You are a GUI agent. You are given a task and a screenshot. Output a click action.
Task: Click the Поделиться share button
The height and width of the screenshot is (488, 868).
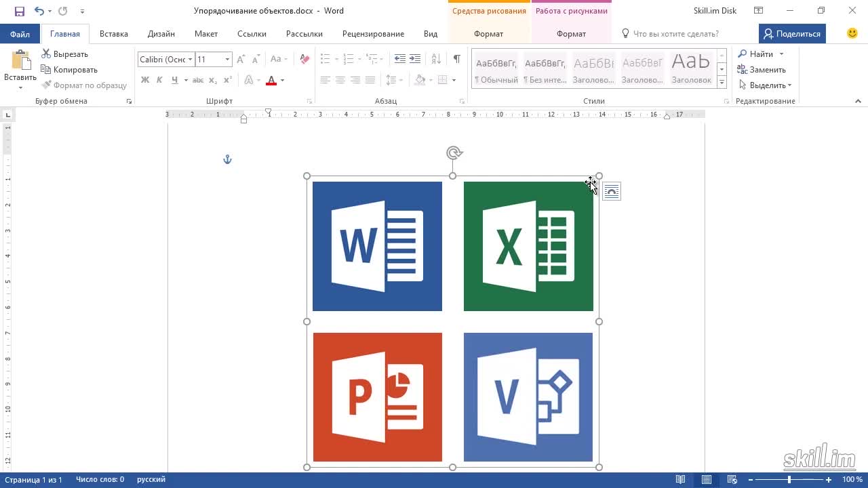click(792, 34)
